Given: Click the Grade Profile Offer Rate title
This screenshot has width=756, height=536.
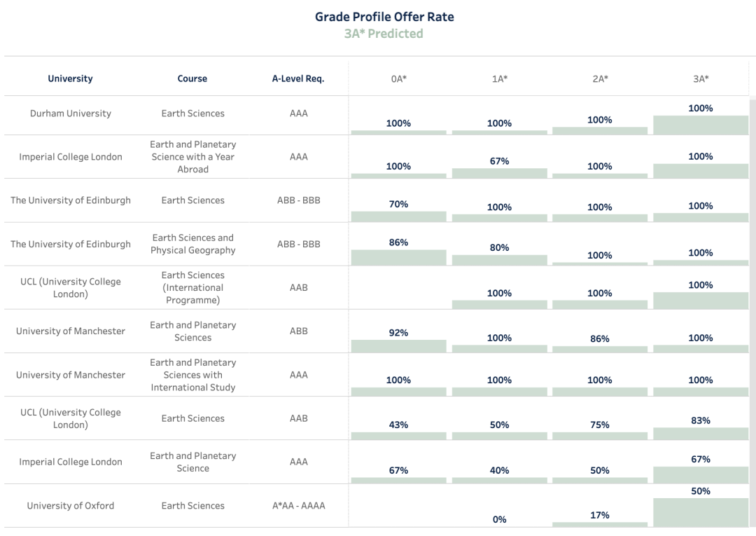Looking at the screenshot, I should [x=384, y=17].
